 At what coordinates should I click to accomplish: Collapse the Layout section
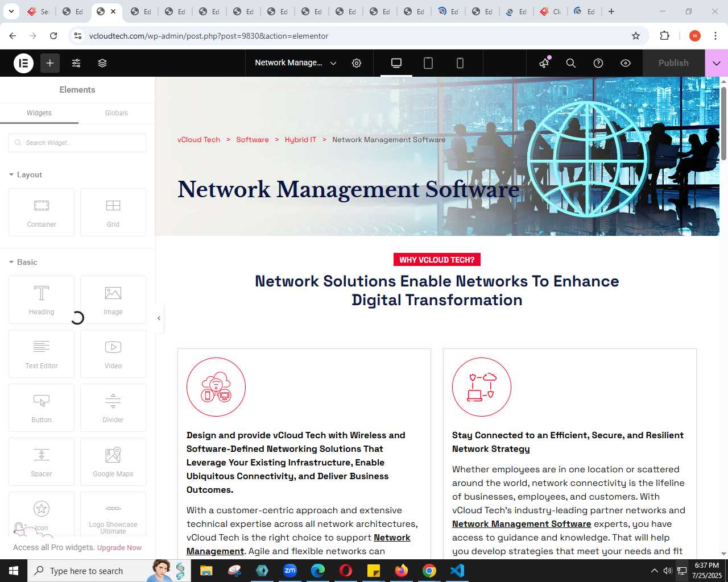[x=26, y=174]
